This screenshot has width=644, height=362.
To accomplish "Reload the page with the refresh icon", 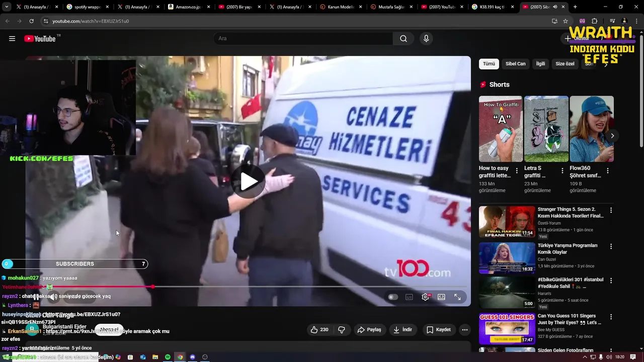I will [31, 21].
